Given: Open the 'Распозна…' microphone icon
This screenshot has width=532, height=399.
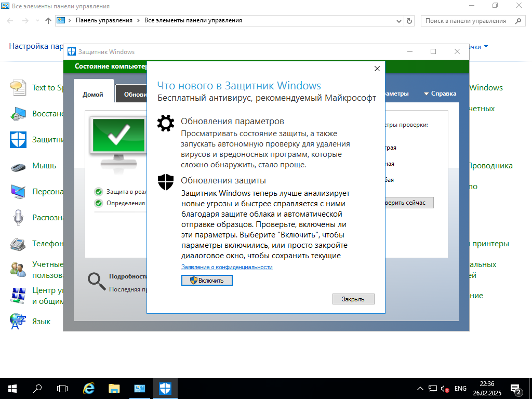Looking at the screenshot, I should pyautogui.click(x=18, y=218).
